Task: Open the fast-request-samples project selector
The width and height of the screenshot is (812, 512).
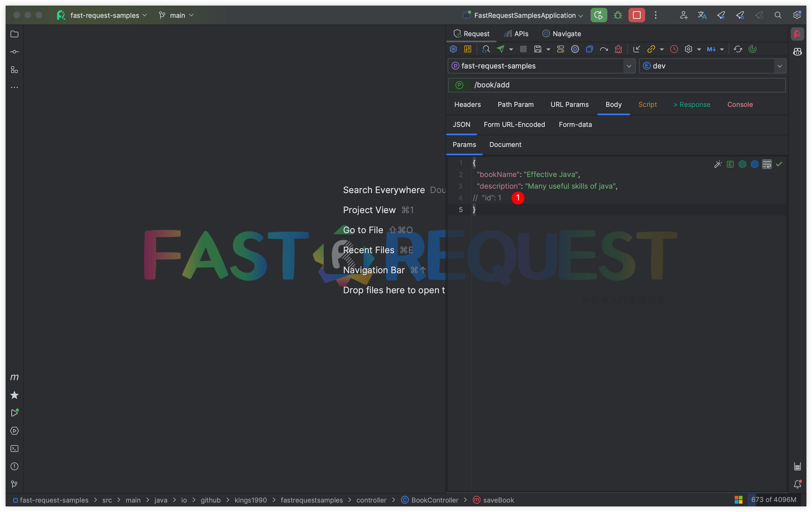Action: coord(541,66)
